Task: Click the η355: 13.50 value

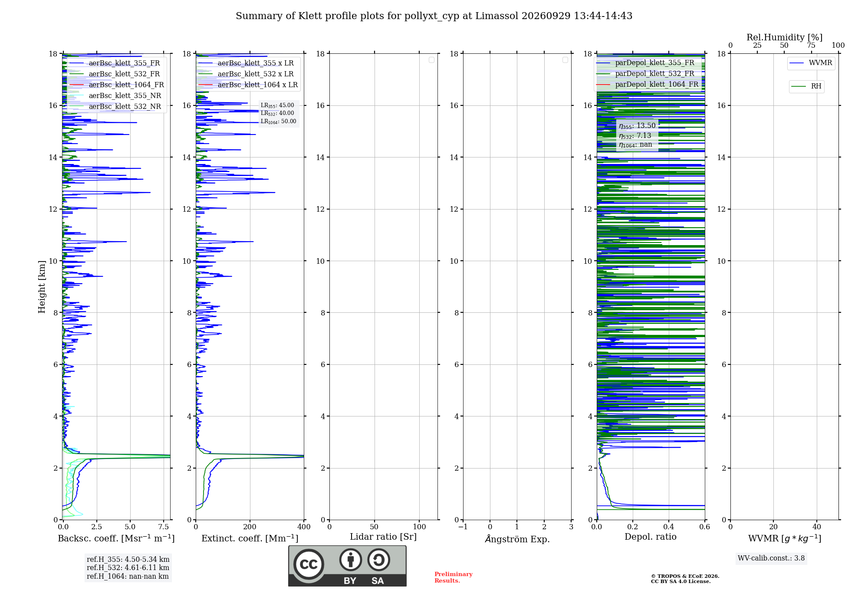Action: pos(637,126)
